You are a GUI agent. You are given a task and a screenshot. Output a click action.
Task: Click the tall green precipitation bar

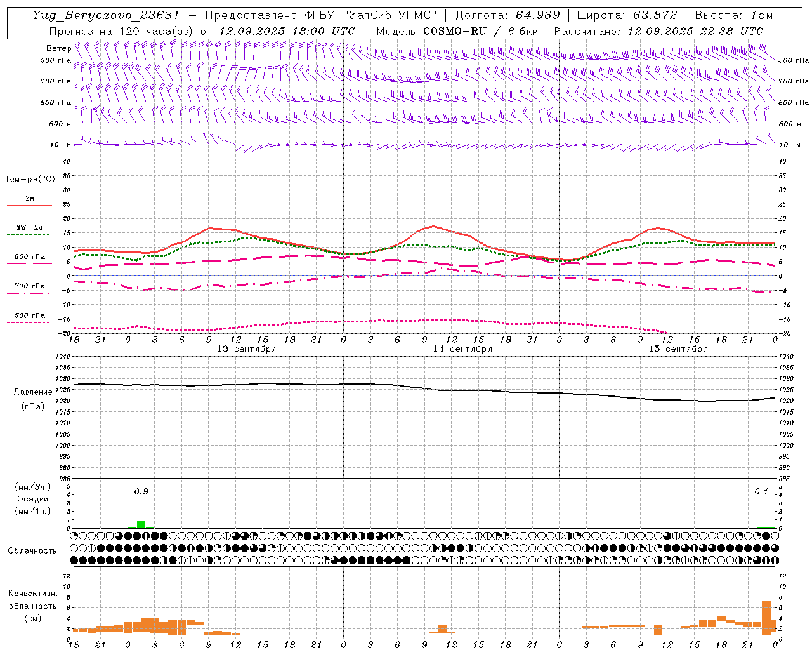click(141, 524)
